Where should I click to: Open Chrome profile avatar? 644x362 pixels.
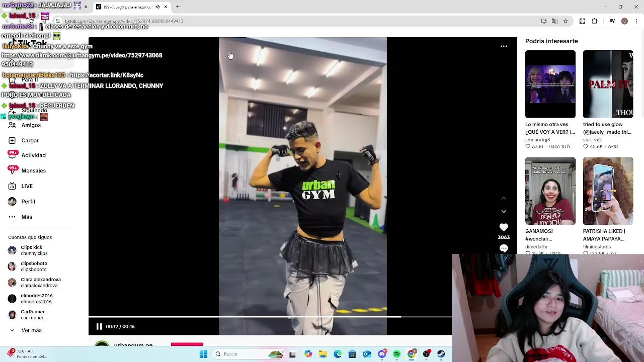pos(624,21)
